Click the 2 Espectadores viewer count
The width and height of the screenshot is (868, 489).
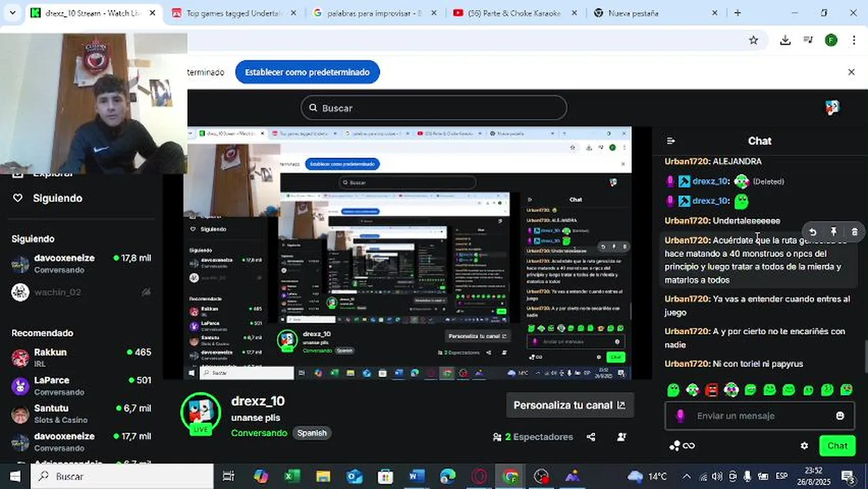532,437
